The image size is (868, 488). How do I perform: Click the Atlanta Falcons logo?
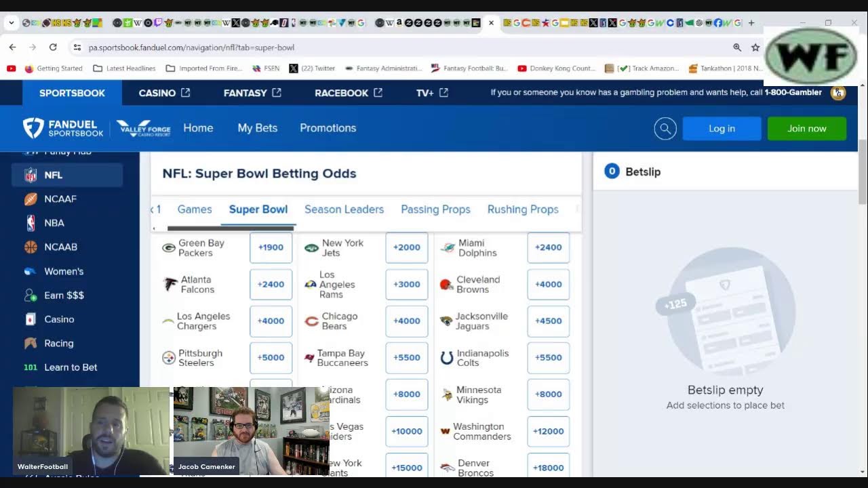[171, 285]
